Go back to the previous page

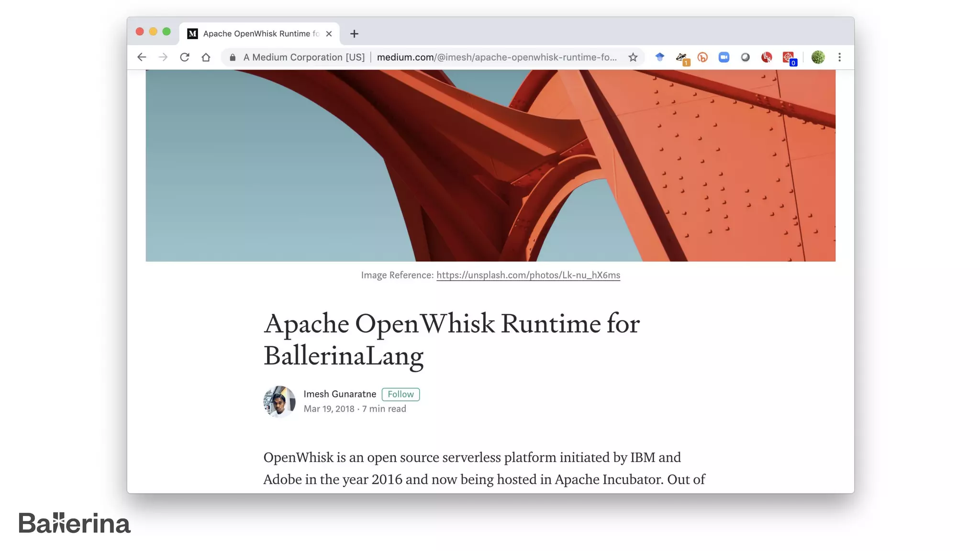point(142,57)
